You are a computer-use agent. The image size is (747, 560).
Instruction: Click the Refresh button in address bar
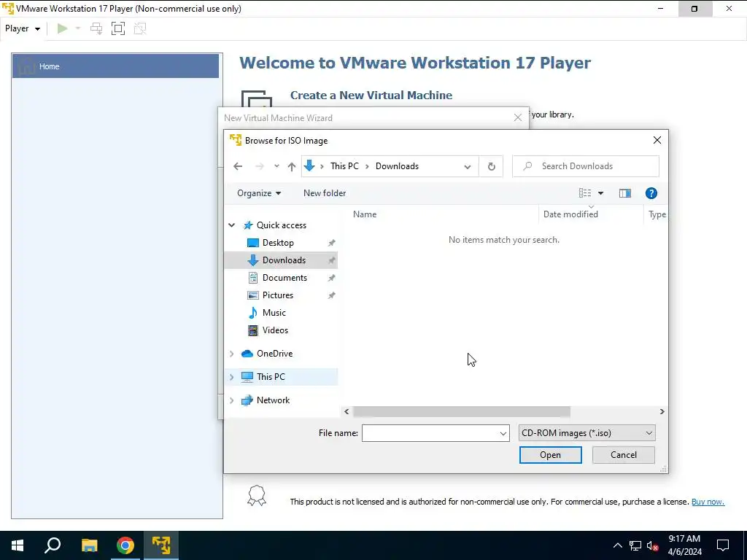pos(491,167)
